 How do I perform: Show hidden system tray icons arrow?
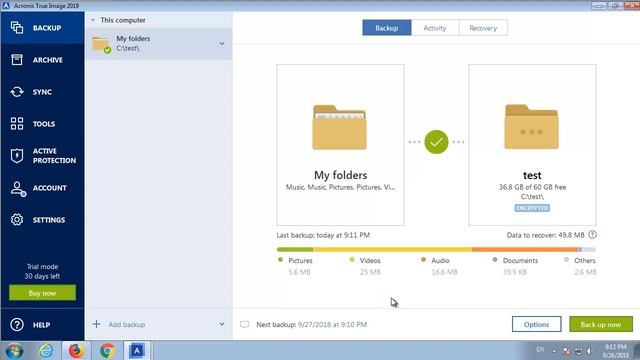pos(554,351)
